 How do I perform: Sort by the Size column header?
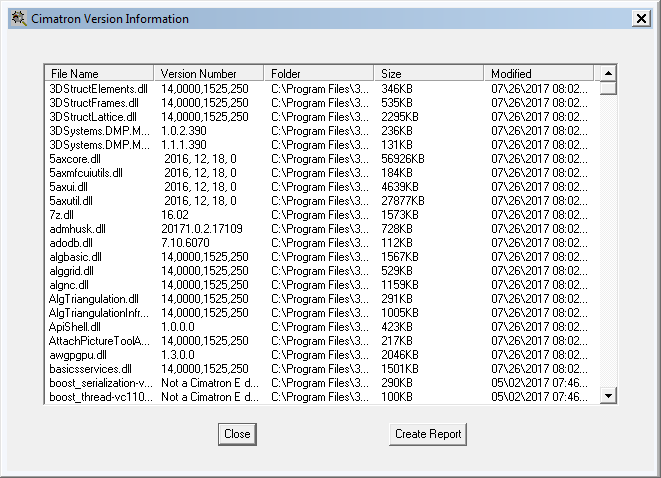click(429, 73)
